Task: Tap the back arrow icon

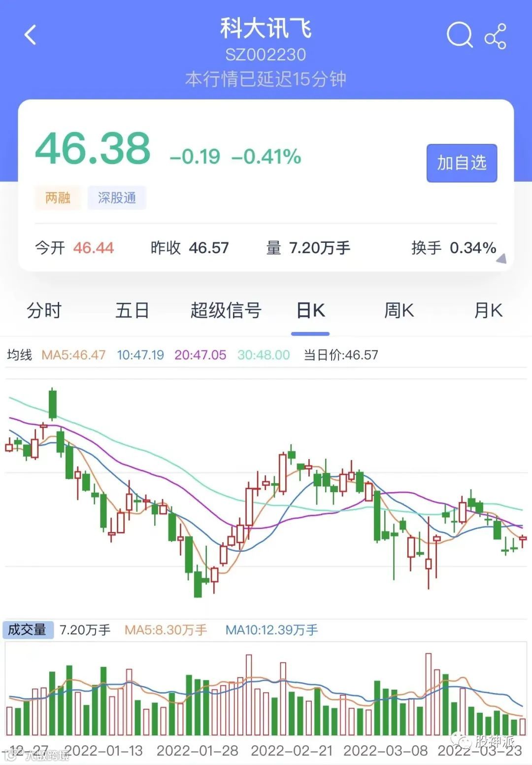Action: pyautogui.click(x=31, y=35)
